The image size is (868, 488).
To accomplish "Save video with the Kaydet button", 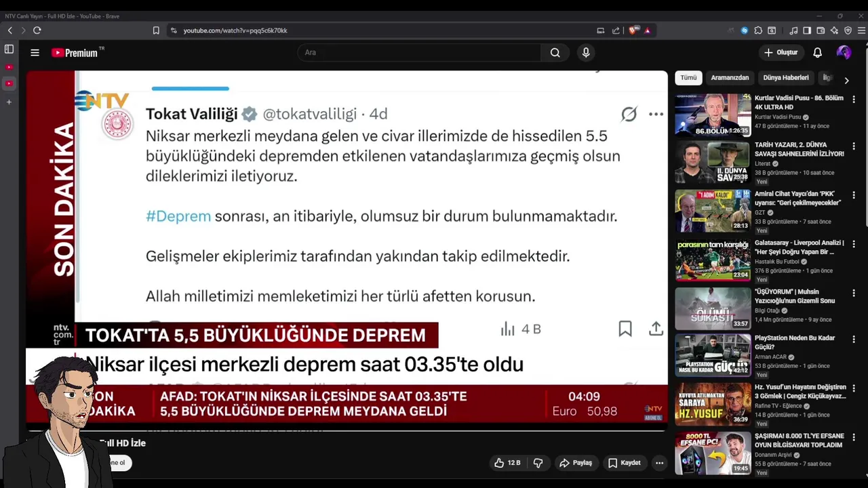I will (x=624, y=463).
